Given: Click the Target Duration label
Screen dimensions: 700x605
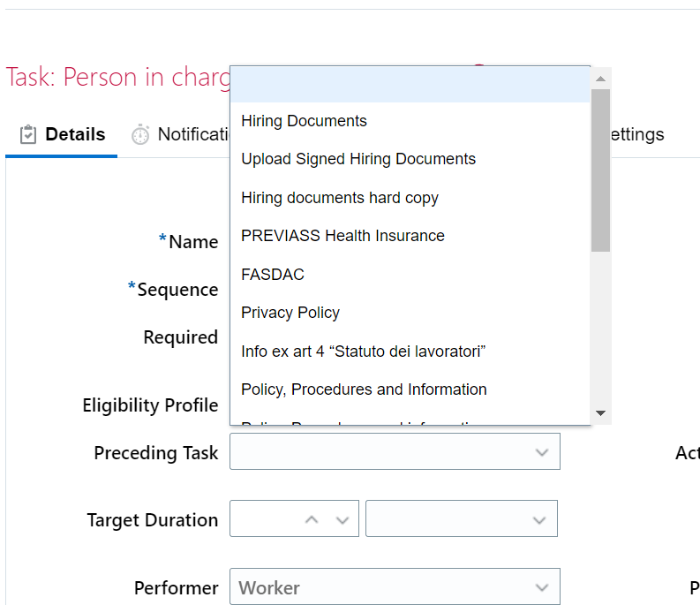Looking at the screenshot, I should click(153, 520).
